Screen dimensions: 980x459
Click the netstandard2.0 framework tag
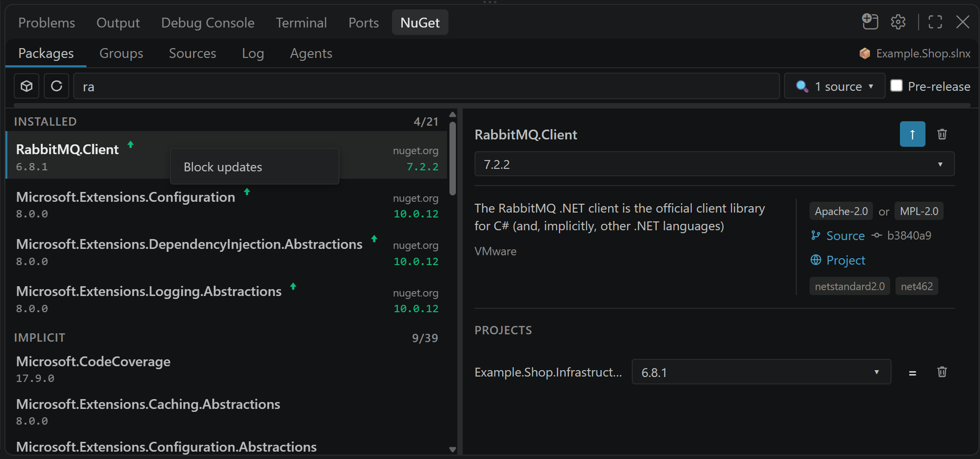point(849,286)
